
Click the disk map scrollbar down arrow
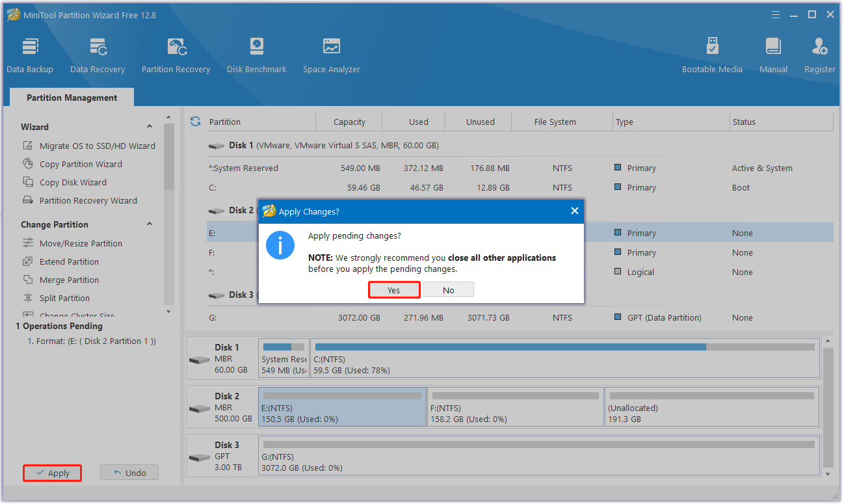tap(828, 474)
